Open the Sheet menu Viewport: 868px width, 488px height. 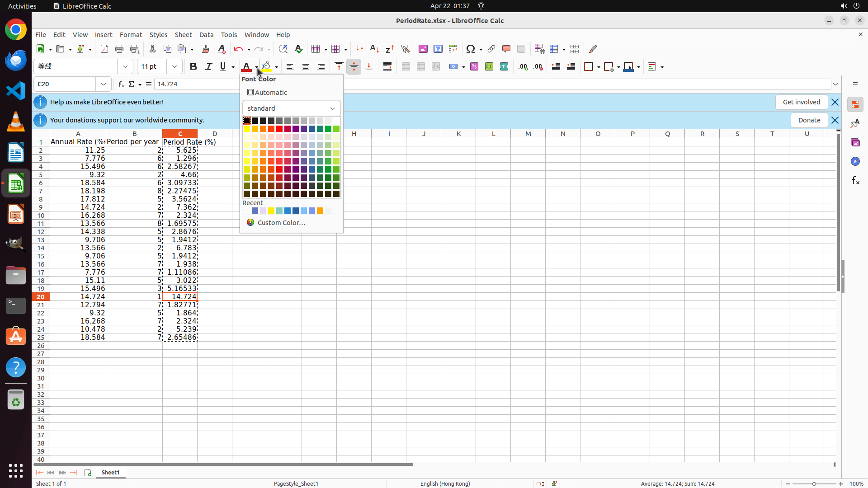point(183,35)
